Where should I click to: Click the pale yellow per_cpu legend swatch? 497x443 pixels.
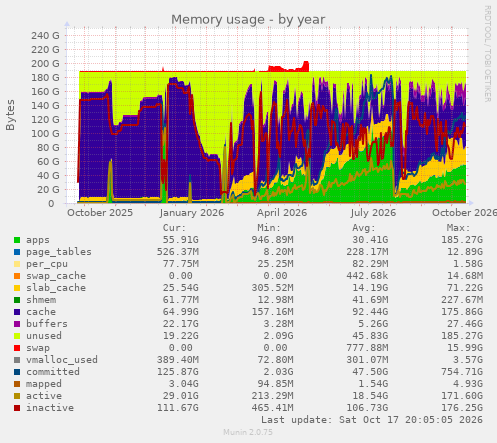tap(17, 264)
